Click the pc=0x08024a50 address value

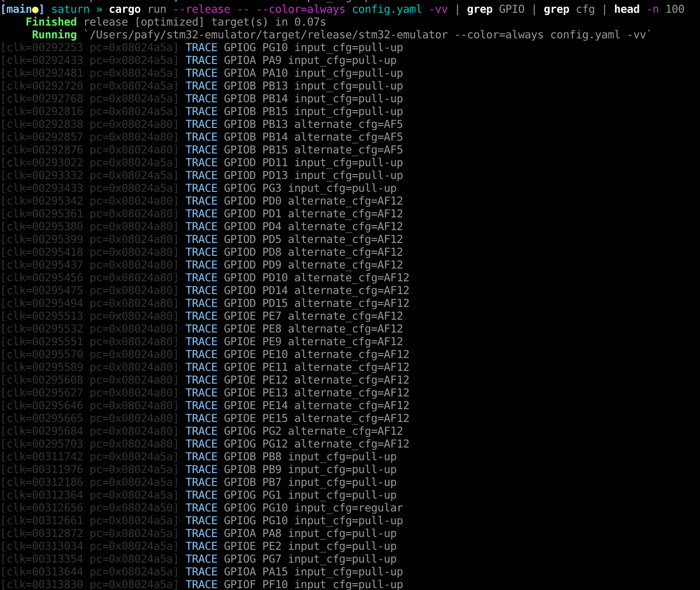pyautogui.click(x=131, y=508)
